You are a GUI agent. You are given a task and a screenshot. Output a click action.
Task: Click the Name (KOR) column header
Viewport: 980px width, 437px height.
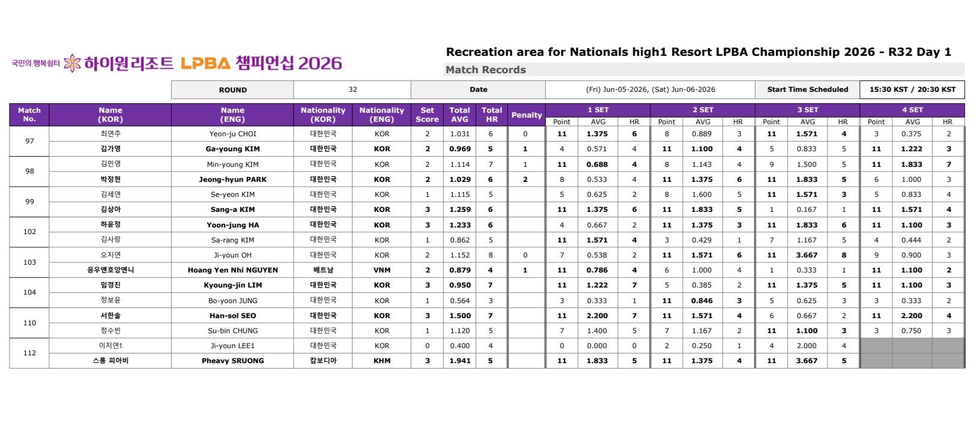click(110, 115)
